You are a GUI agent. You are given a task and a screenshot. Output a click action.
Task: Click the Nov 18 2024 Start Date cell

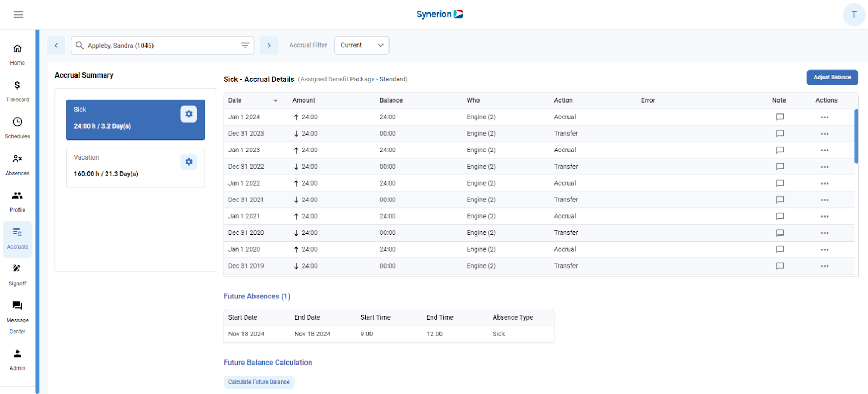[x=246, y=334]
